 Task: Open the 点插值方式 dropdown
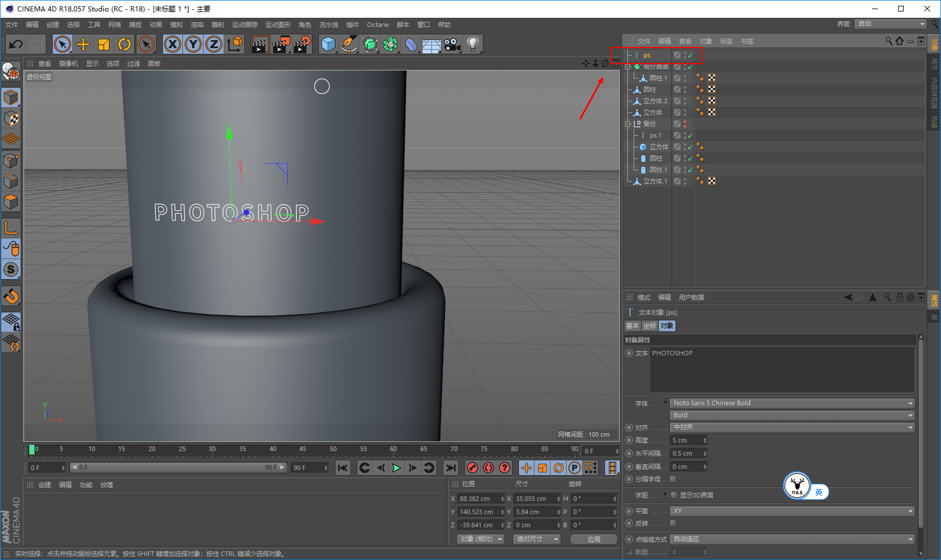[x=792, y=539]
